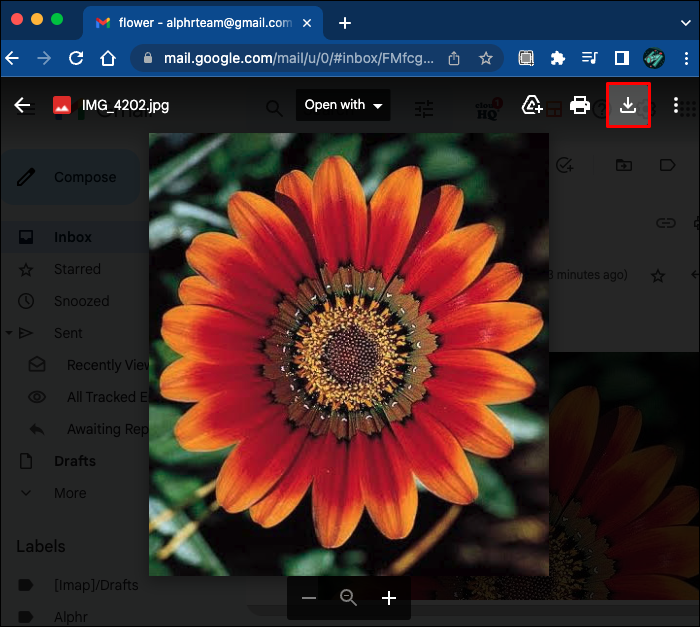Click the flower image preview
The image size is (700, 627).
pyautogui.click(x=349, y=355)
